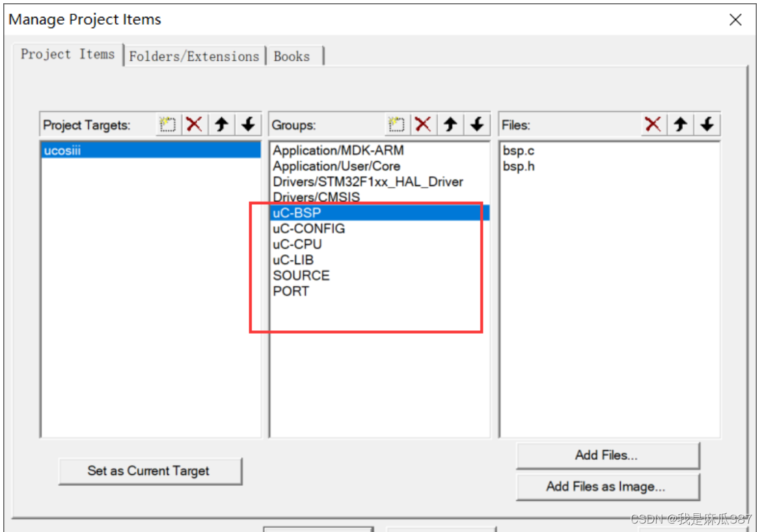Select the Drivers/CMSIS group

point(316,197)
